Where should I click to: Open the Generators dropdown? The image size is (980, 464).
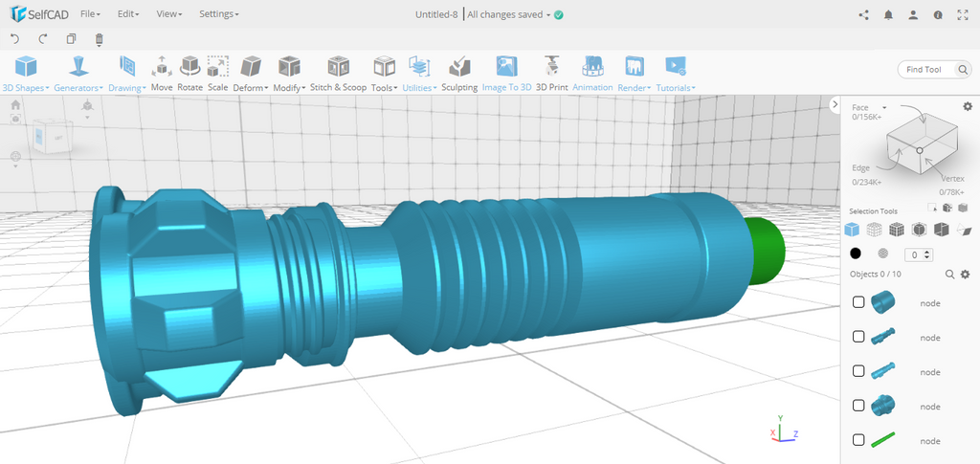tap(78, 75)
